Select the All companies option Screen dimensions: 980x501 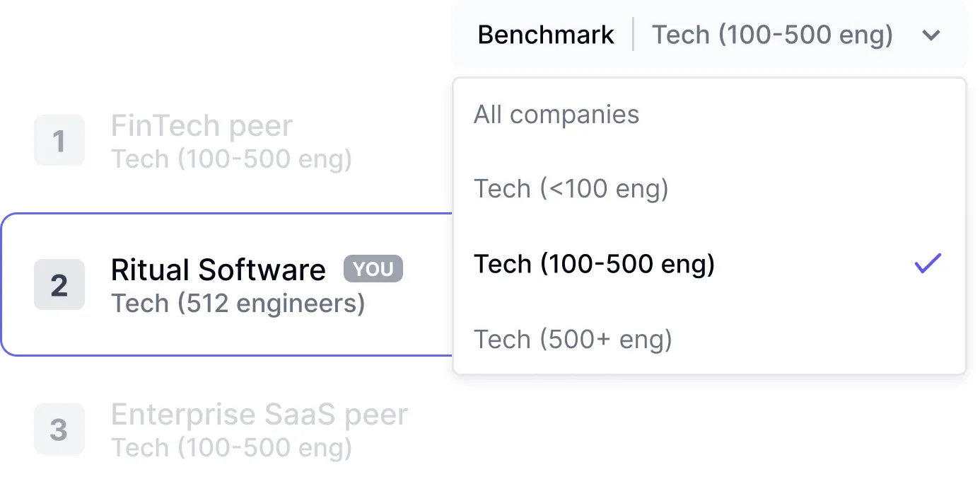(556, 115)
